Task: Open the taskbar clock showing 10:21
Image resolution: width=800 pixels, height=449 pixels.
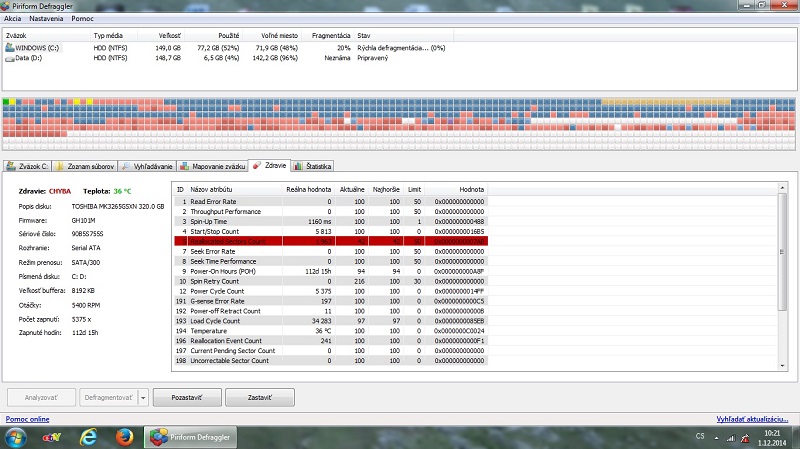Action: [772, 438]
